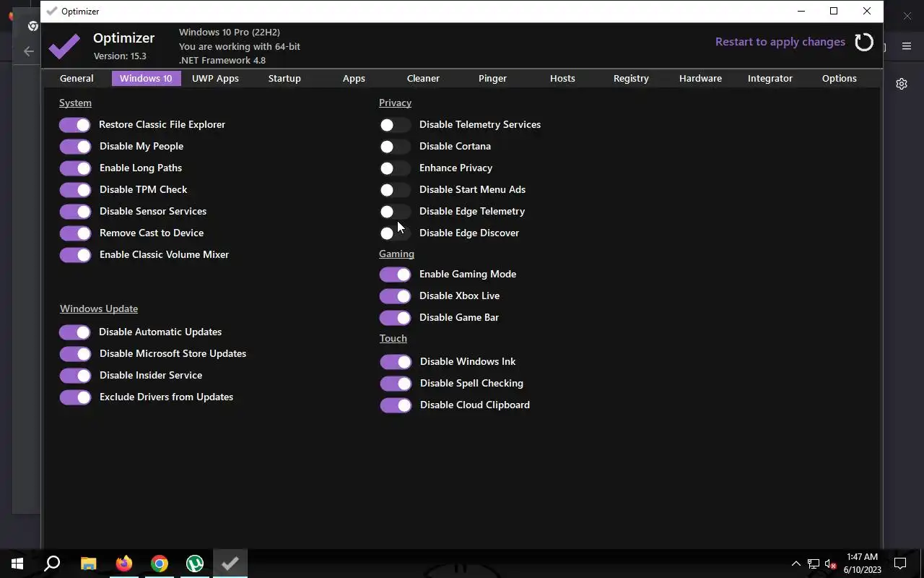
Task: Open Cleaner tab
Action: click(423, 78)
